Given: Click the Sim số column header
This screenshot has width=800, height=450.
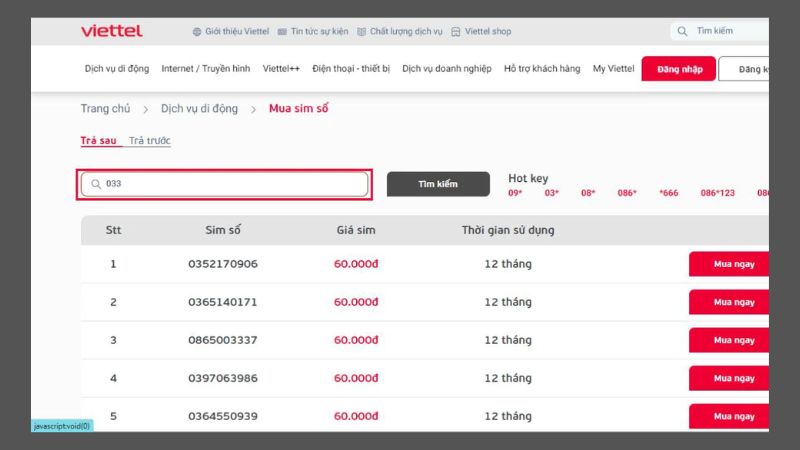Looking at the screenshot, I should [223, 230].
